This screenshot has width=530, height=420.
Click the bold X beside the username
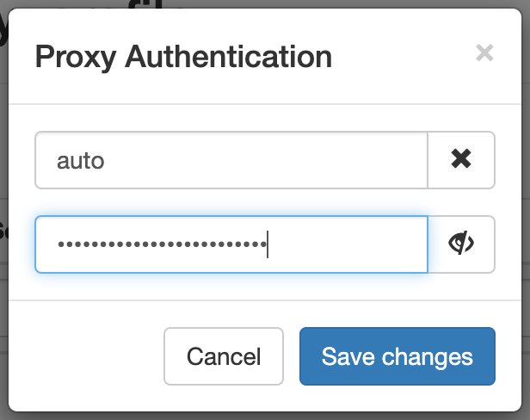coord(461,159)
